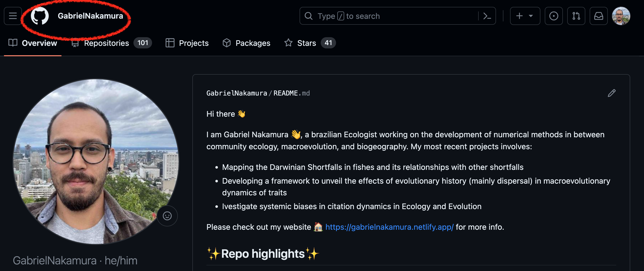Click the Packages cube icon
Screen dimensions: 644x271
pos(227,43)
